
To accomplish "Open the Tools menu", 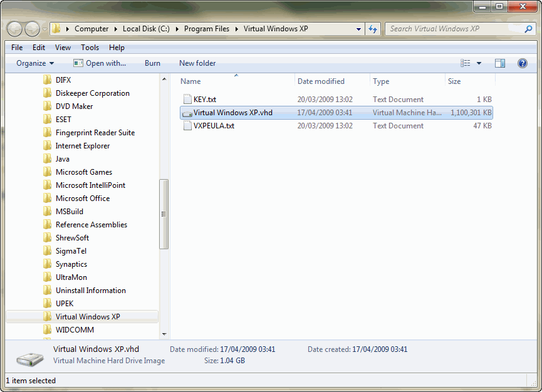I will (x=90, y=48).
